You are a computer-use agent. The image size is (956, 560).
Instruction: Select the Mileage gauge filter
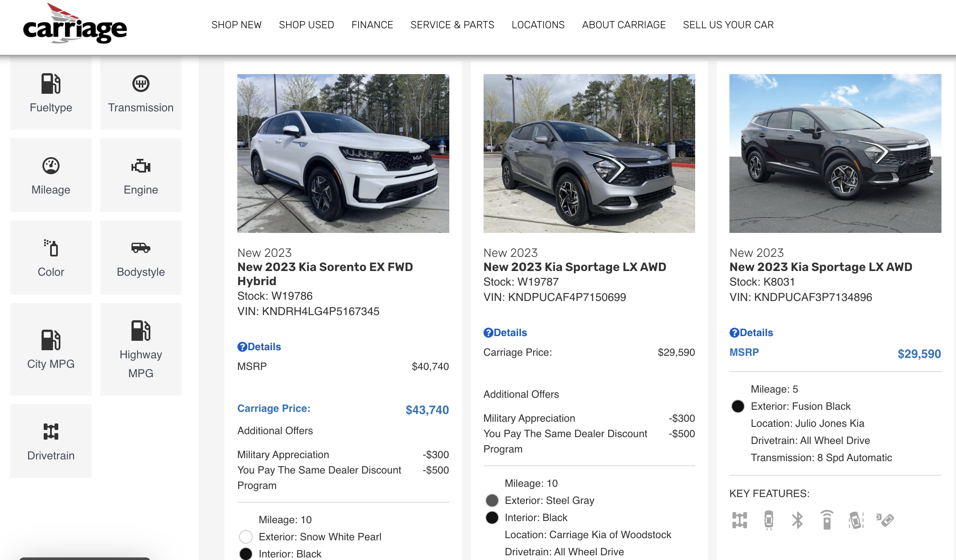(51, 175)
